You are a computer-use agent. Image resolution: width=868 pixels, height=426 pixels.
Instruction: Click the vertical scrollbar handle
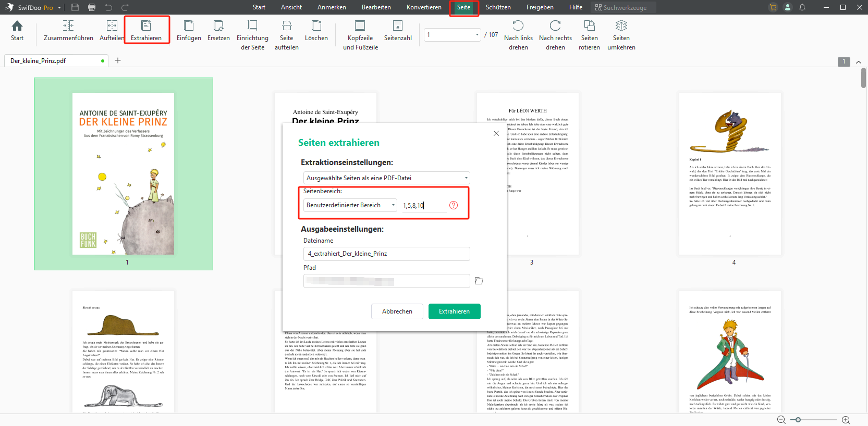click(863, 78)
